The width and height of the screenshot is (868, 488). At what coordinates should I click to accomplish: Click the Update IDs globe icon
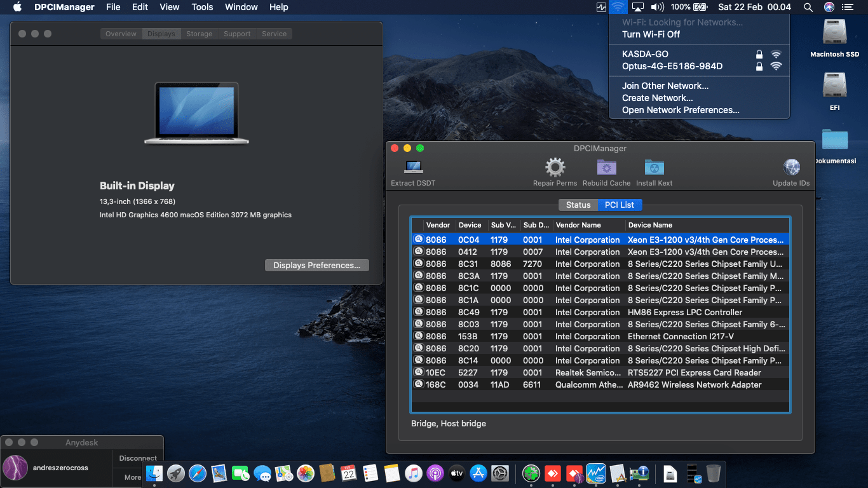(x=792, y=167)
